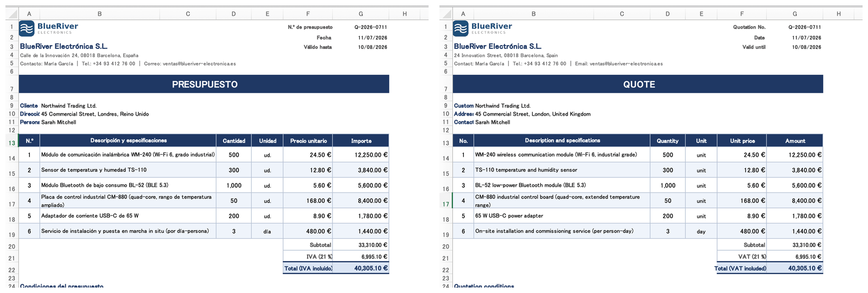Select the 'Quotation No.' label cell
Image resolution: width=868 pixels, height=293 pixels.
742,27
